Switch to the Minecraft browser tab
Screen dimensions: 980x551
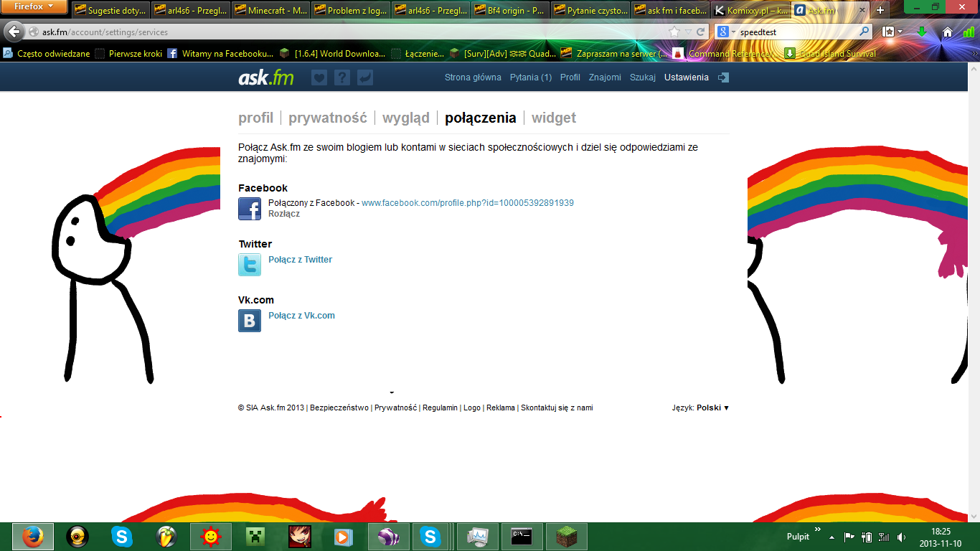pos(270,10)
